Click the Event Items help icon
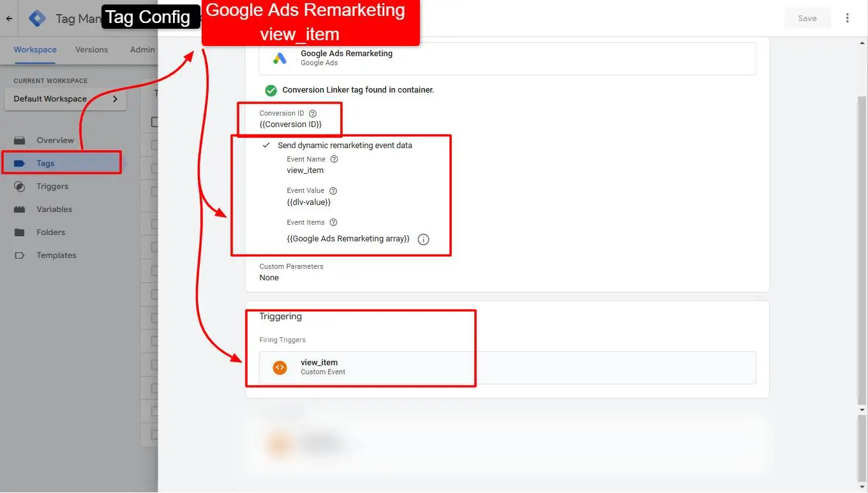868x493 pixels. click(333, 222)
